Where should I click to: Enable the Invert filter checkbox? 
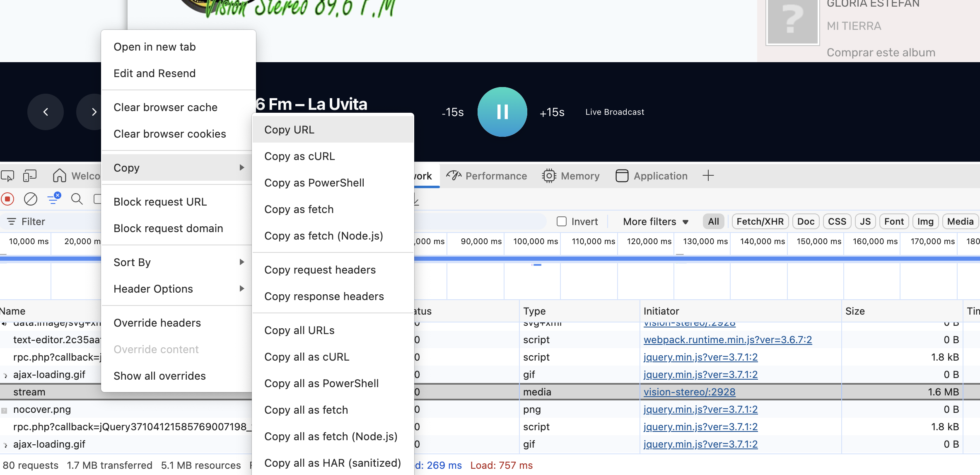click(562, 221)
